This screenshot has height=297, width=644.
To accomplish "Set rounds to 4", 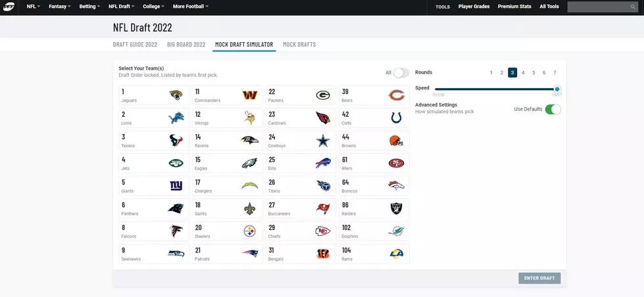I will 523,73.
